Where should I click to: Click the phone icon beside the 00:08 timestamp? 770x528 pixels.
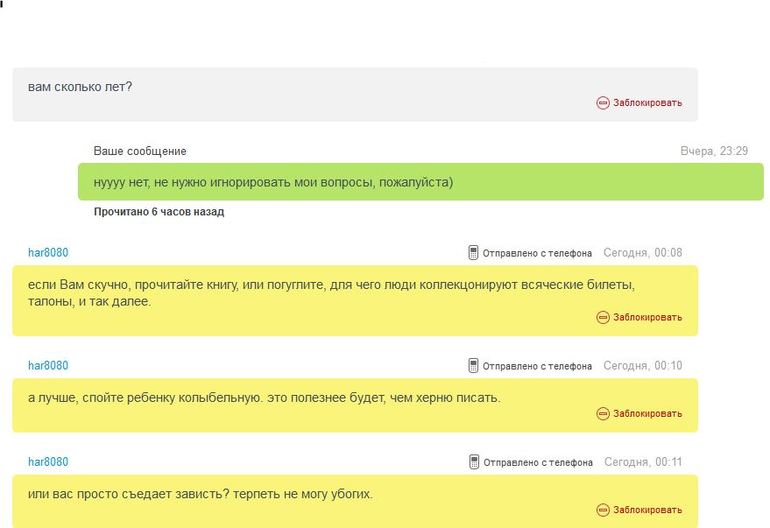(474, 253)
